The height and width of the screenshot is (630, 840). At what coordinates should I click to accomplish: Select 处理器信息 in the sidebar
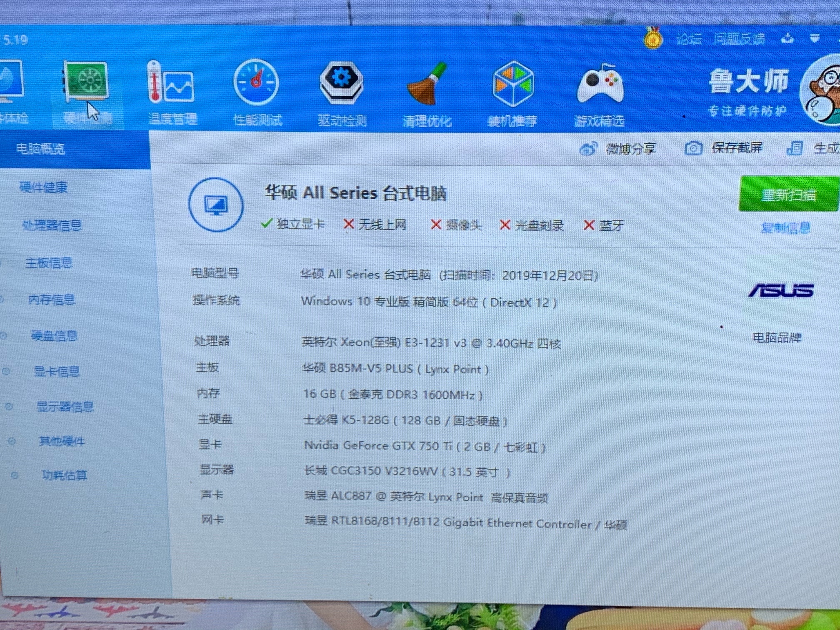tap(52, 225)
